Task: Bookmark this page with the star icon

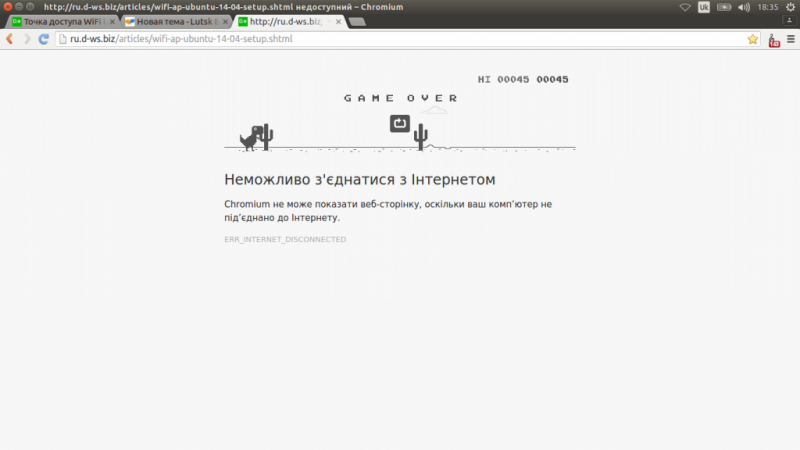Action: click(x=753, y=39)
